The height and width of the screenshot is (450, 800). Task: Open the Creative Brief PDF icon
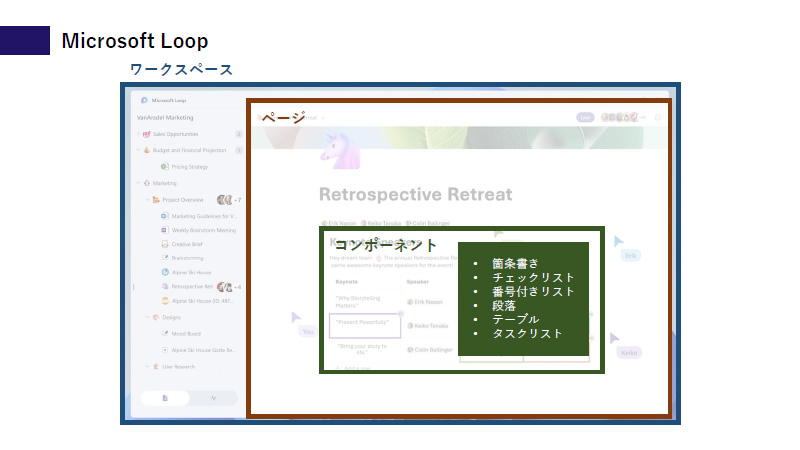coord(165,244)
